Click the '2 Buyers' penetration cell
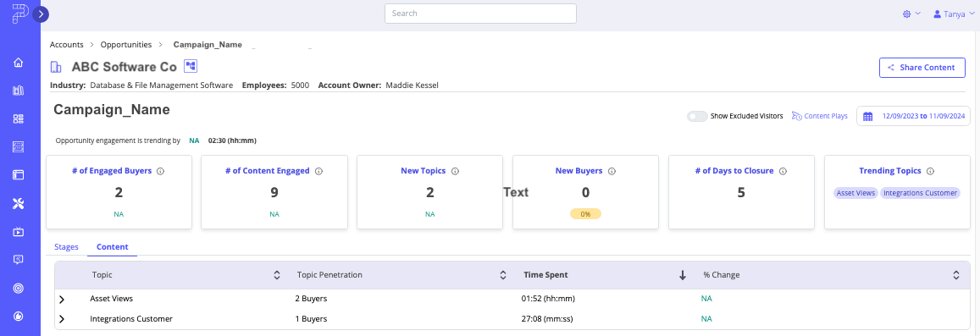Screen dimensions: 980x336 (x=311, y=299)
